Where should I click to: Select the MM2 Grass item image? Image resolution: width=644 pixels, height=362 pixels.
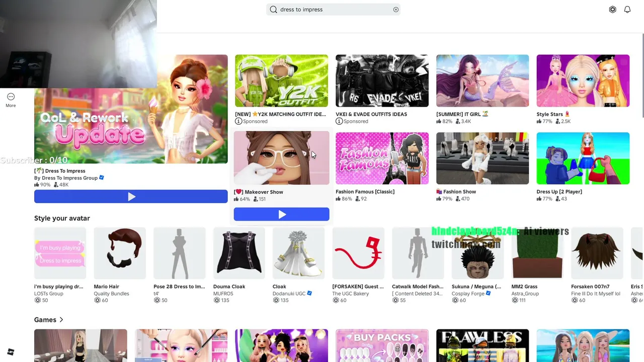point(537,253)
